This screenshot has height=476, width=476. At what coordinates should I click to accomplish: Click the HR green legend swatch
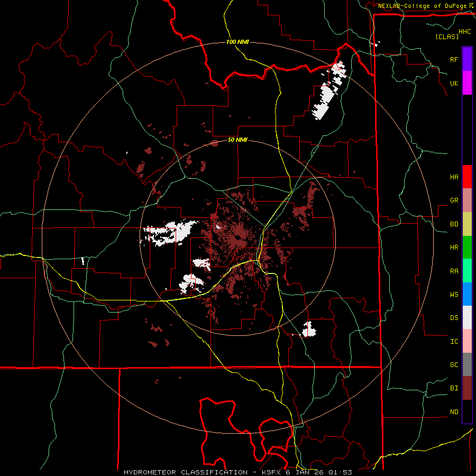467,247
